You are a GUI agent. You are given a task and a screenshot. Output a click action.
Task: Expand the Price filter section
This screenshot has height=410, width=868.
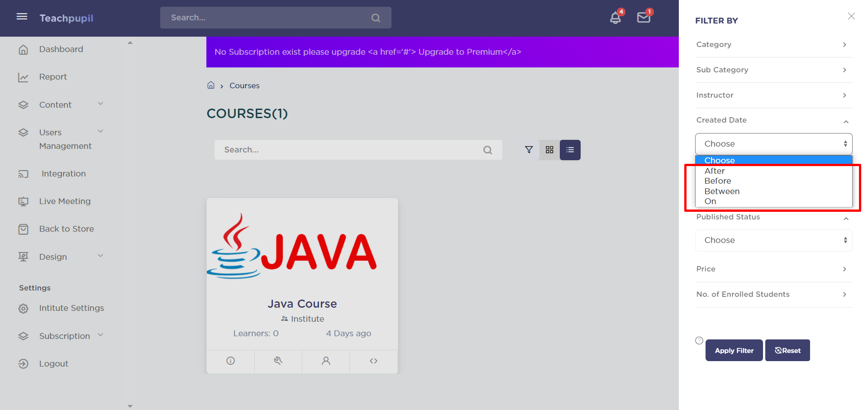(x=773, y=269)
